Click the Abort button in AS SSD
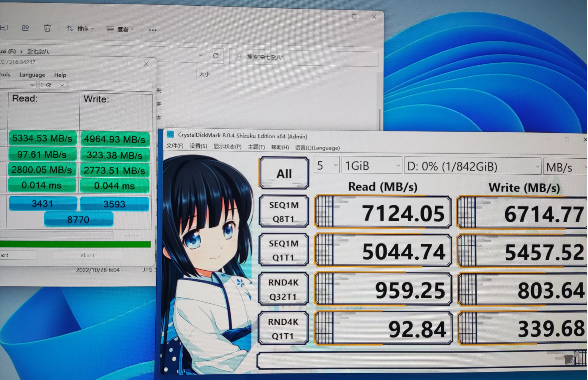 pyautogui.click(x=87, y=255)
